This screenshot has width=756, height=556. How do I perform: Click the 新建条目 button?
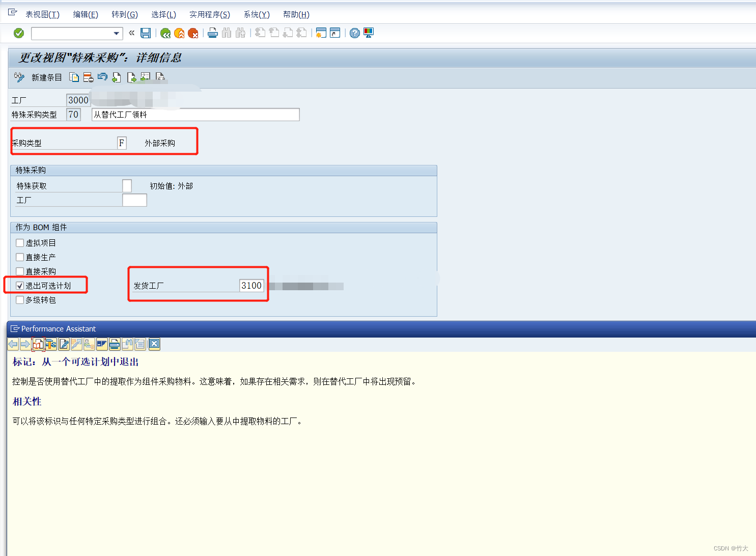point(46,77)
